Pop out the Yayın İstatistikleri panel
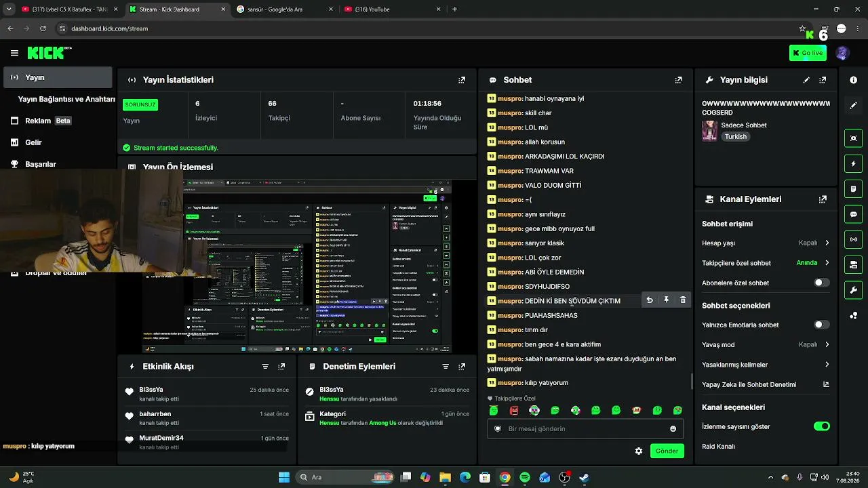This screenshot has width=868, height=488. 462,80
